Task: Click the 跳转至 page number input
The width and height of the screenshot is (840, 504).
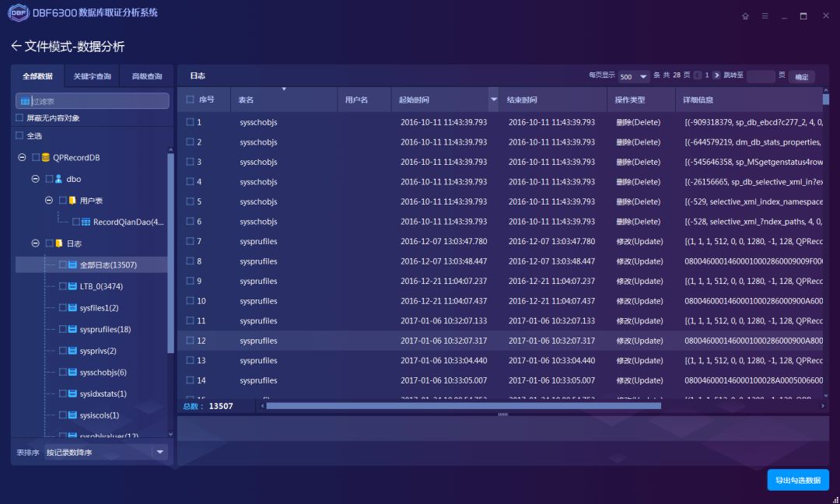Action: click(760, 76)
